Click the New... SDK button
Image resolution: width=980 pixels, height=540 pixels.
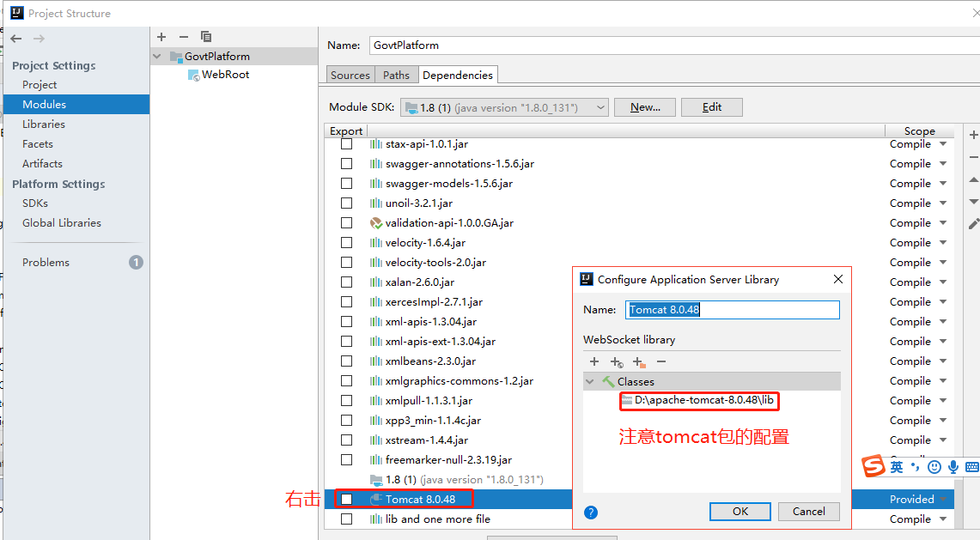tap(645, 107)
